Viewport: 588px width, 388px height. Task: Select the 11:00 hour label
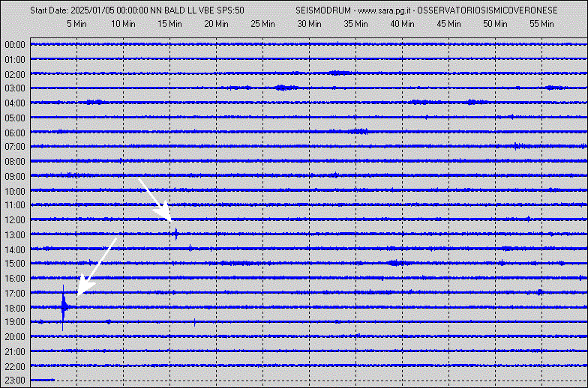15,205
